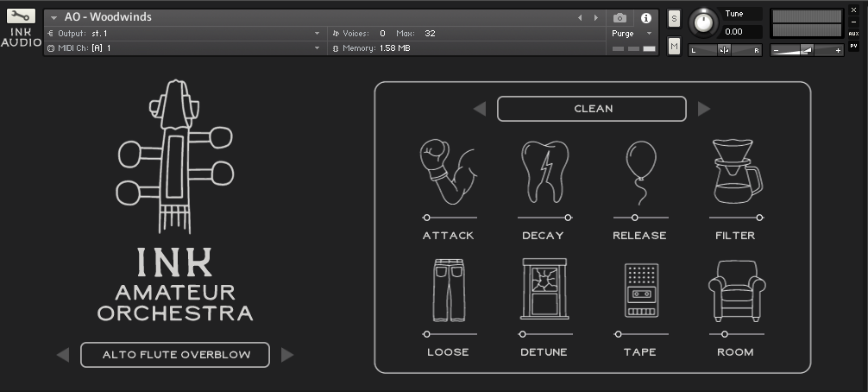868x392 pixels.
Task: Take a snapshot with the camera icon
Action: (620, 17)
